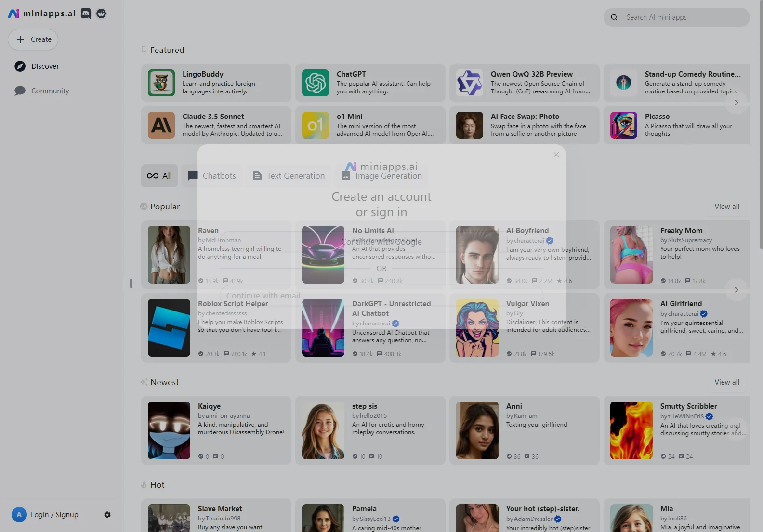Open the Picasso app icon

(624, 125)
